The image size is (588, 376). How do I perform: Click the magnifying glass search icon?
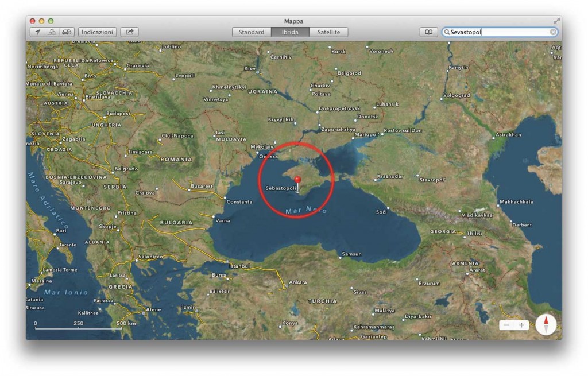point(447,32)
